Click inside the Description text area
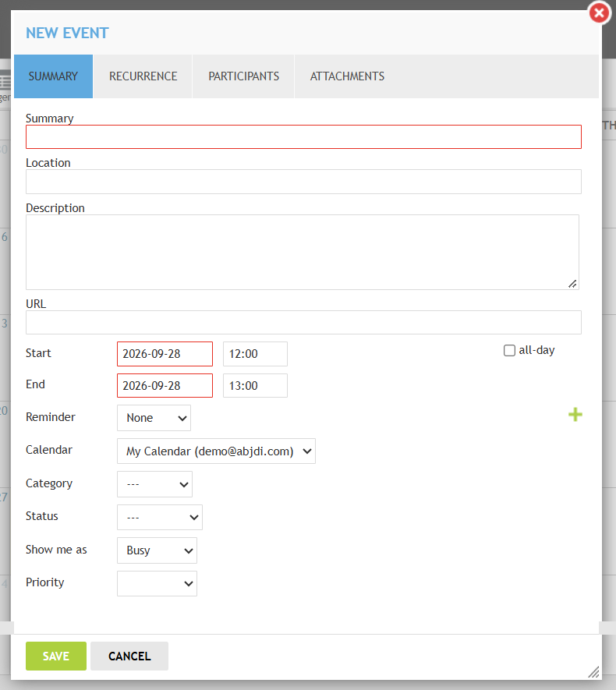The image size is (616, 690). coord(303,252)
